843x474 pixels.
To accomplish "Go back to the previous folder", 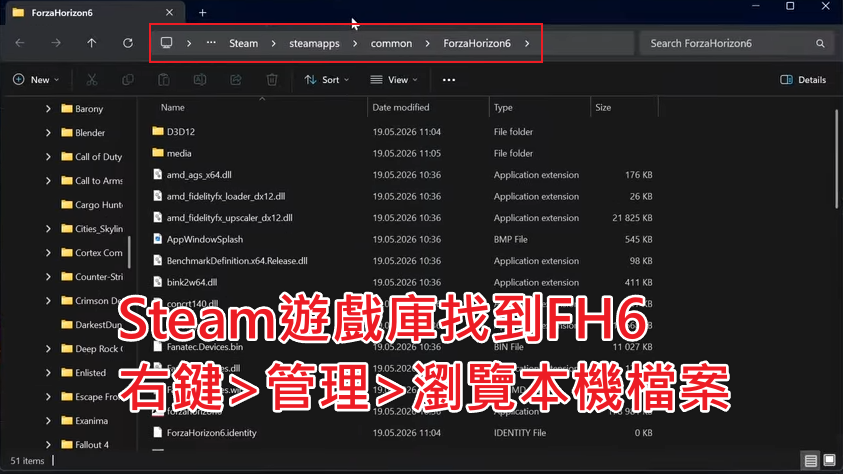I will pyautogui.click(x=20, y=43).
